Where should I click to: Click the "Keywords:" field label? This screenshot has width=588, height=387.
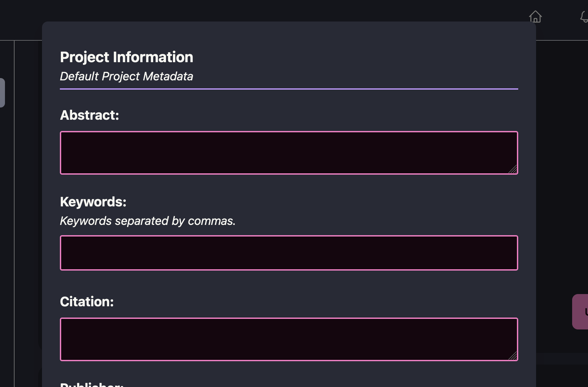pos(93,202)
